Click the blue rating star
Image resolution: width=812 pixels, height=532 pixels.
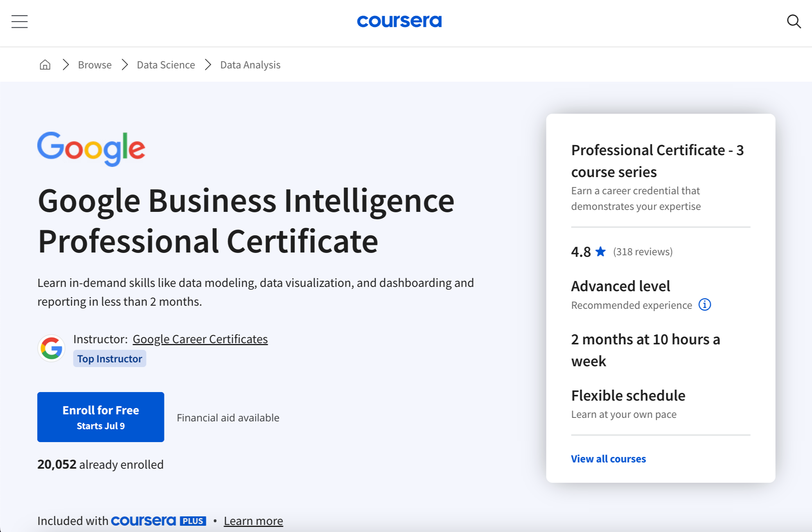tap(600, 251)
